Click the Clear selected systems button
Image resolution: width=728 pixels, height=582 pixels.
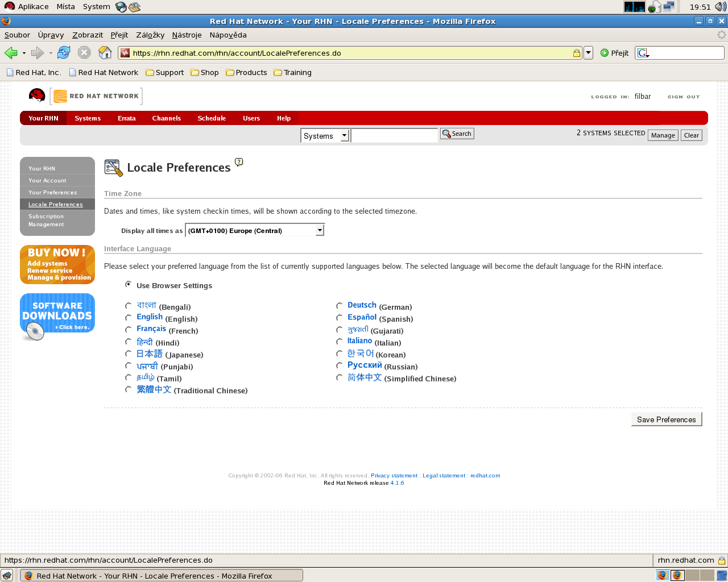click(692, 135)
